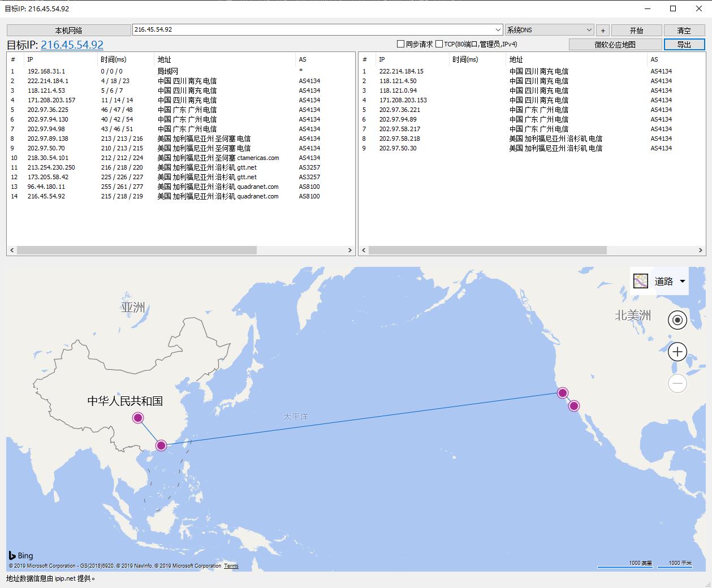This screenshot has width=712, height=588.
Task: Click the map style preview thumbnail icon
Action: (641, 280)
